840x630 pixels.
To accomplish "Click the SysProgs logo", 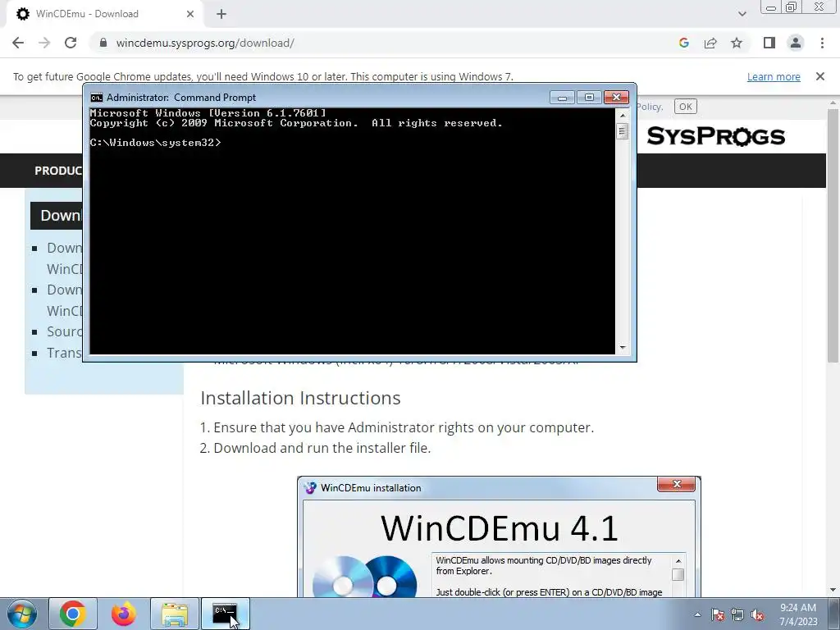I will pos(715,137).
